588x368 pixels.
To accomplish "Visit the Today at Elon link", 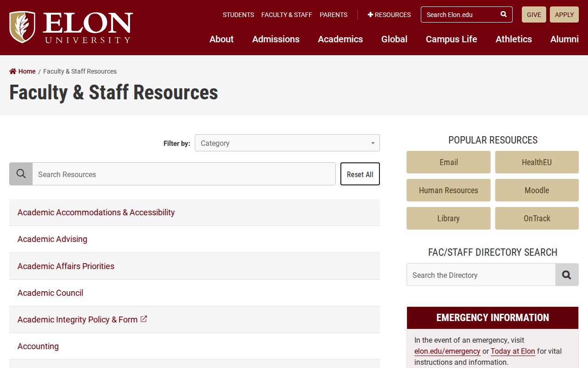I will click(x=513, y=351).
